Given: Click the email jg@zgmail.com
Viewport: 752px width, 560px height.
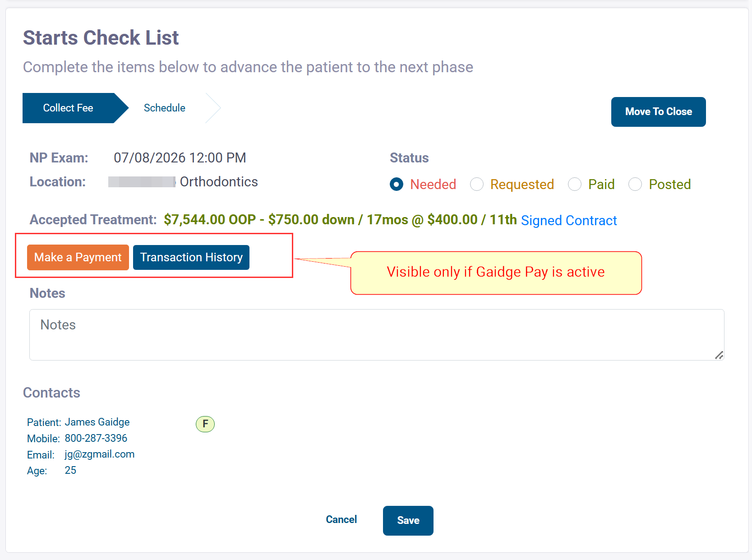Looking at the screenshot, I should click(x=100, y=454).
